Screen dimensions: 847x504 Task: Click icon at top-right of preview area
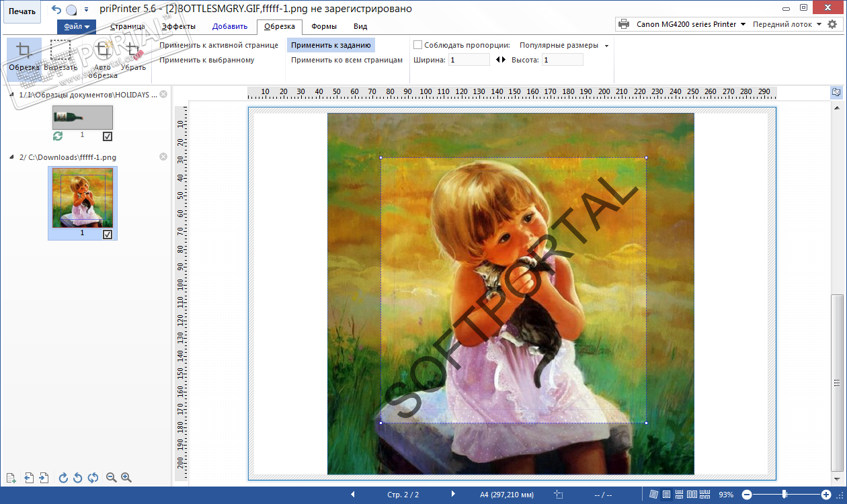(x=836, y=92)
